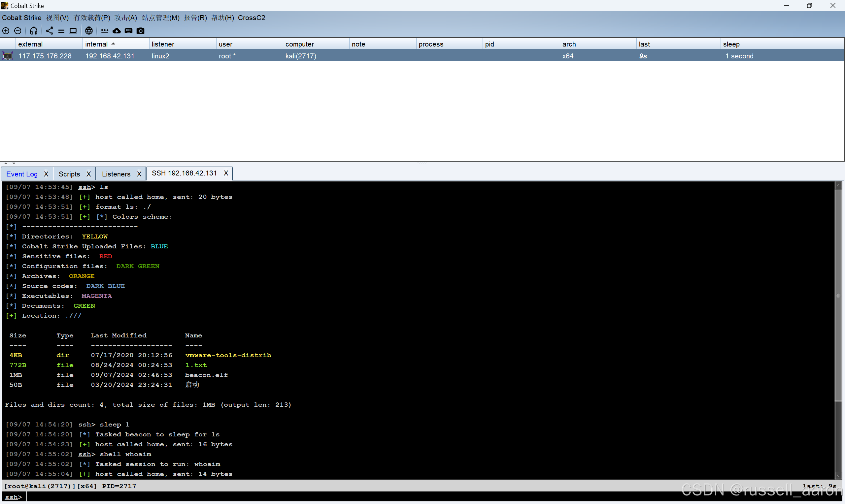Open listeners with the headphones icon
Image resolution: width=845 pixels, height=504 pixels.
tap(33, 31)
